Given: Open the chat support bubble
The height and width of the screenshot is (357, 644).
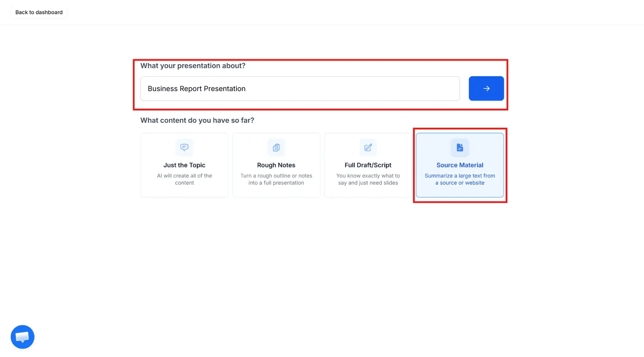Looking at the screenshot, I should click(23, 337).
